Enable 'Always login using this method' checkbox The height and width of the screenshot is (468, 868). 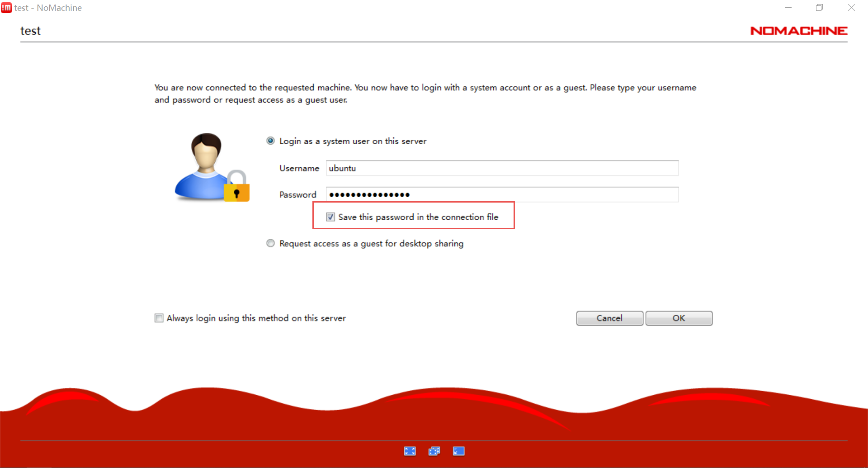159,318
